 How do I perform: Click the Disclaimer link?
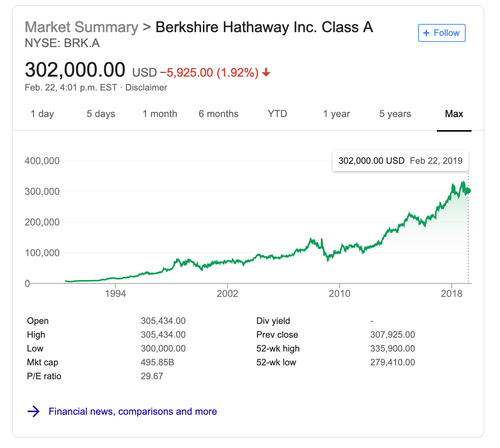pos(146,88)
